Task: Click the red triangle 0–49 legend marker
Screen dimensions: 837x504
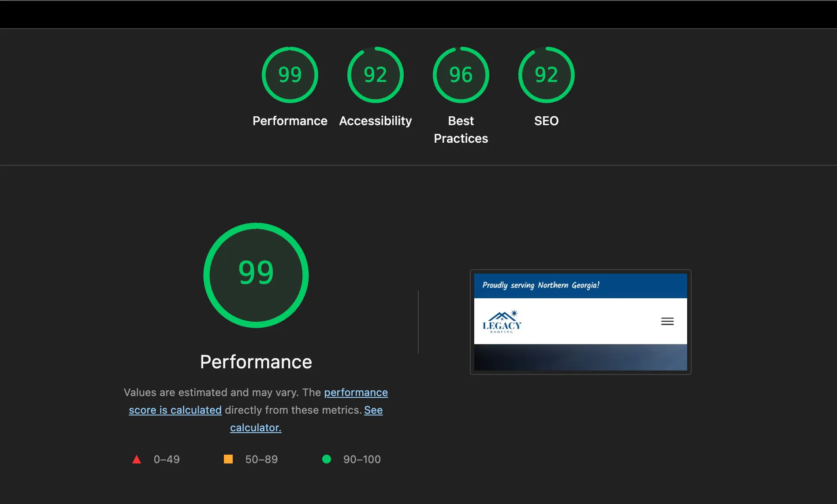Action: coord(137,459)
